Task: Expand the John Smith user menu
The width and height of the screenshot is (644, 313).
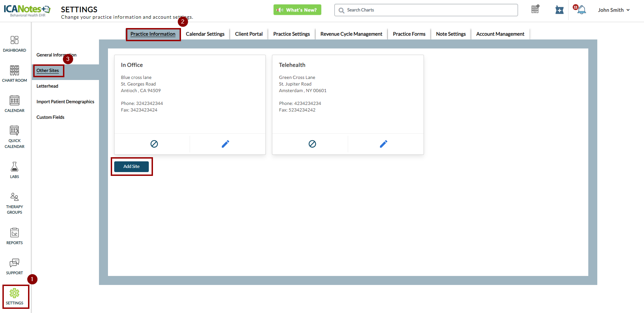Action: coord(614,10)
